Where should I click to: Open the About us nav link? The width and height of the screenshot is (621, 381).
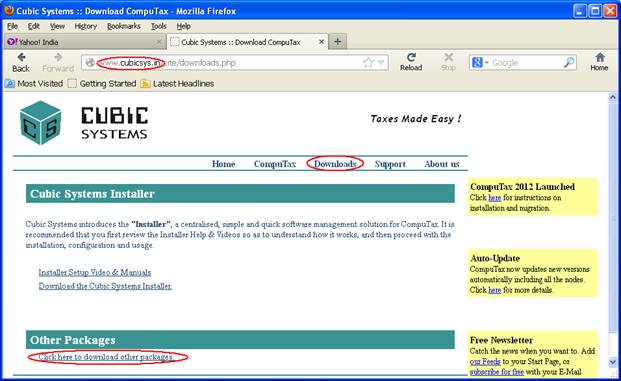tap(442, 164)
